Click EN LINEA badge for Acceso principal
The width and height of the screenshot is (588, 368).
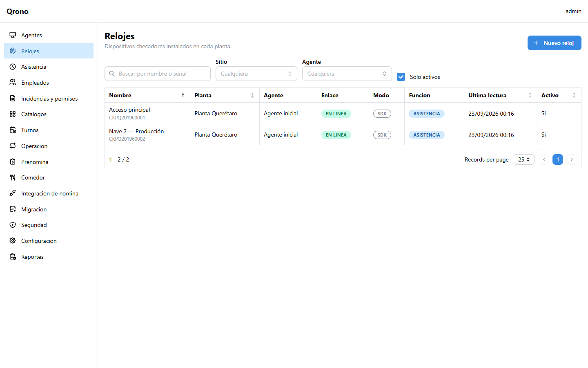(336, 114)
